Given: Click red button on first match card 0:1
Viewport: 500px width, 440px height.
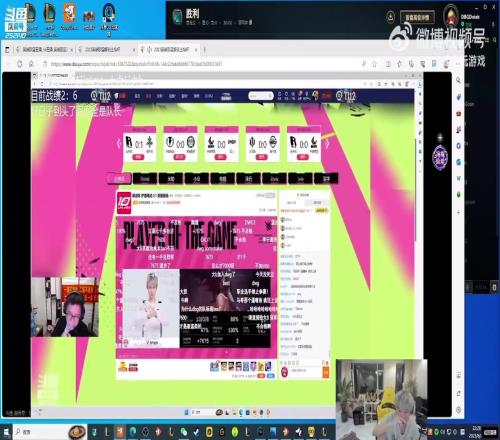Looking at the screenshot, I should pos(139,157).
